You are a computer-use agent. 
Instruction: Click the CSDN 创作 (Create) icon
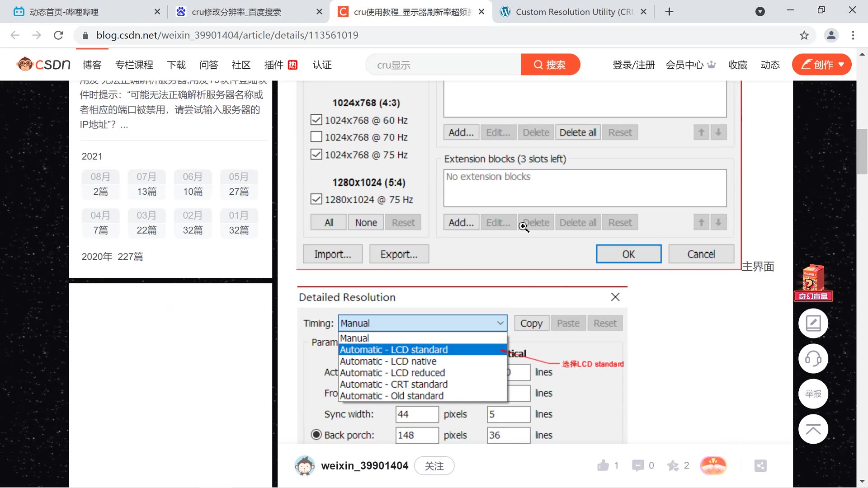824,65
